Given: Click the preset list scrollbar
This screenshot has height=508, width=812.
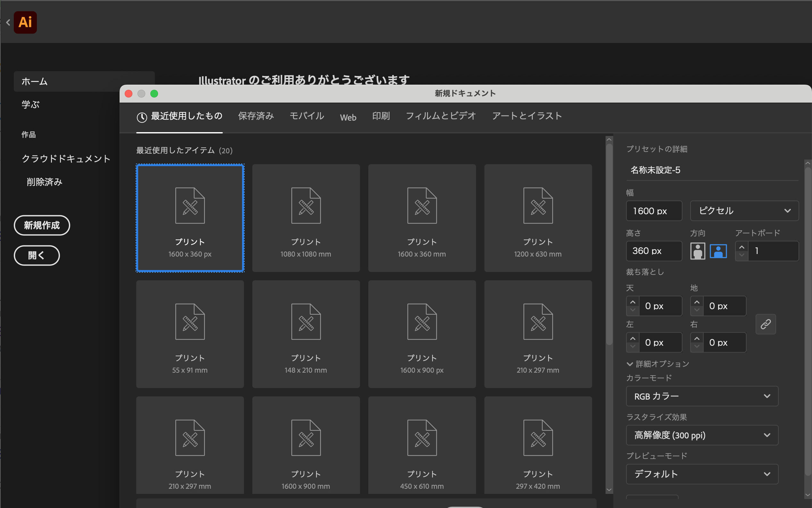Looking at the screenshot, I should tap(609, 244).
